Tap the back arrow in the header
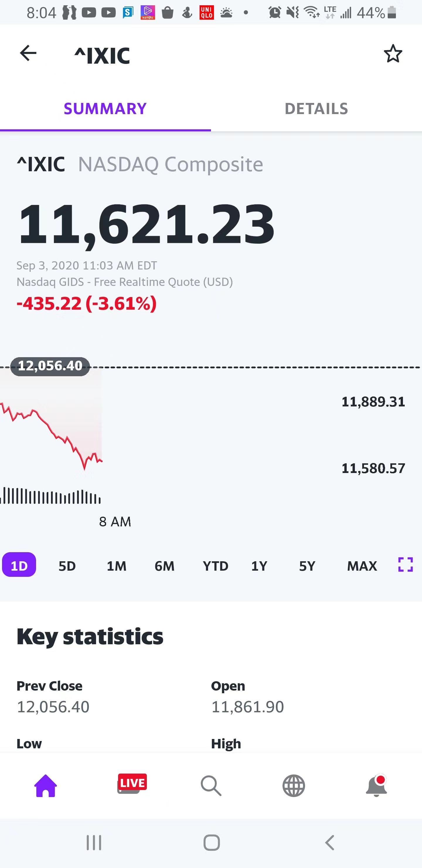 [28, 54]
